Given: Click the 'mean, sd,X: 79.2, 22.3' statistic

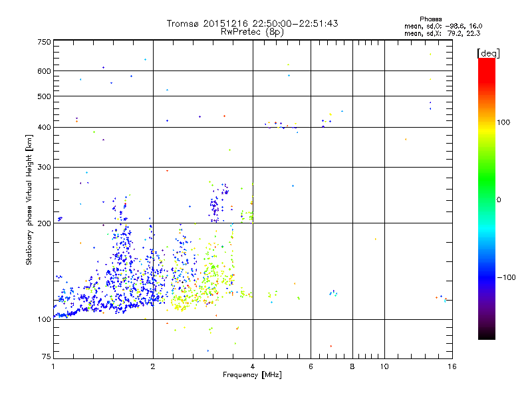Looking at the screenshot, I should pos(442,33).
